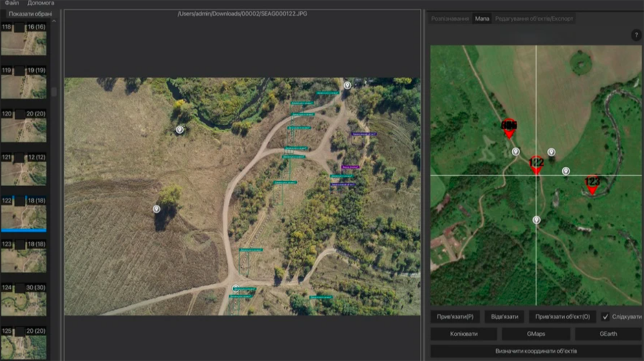Open the Допомога menu

(x=41, y=3)
